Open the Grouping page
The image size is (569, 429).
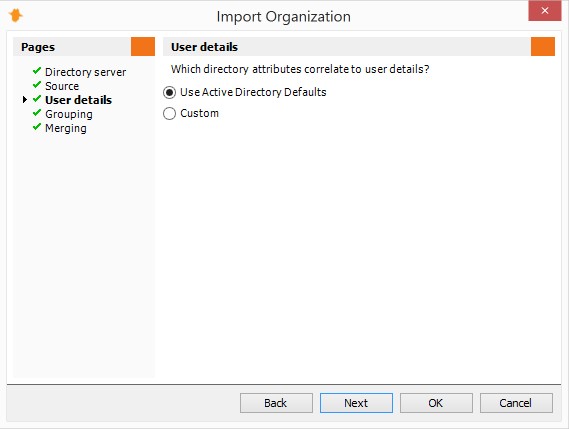tap(69, 114)
